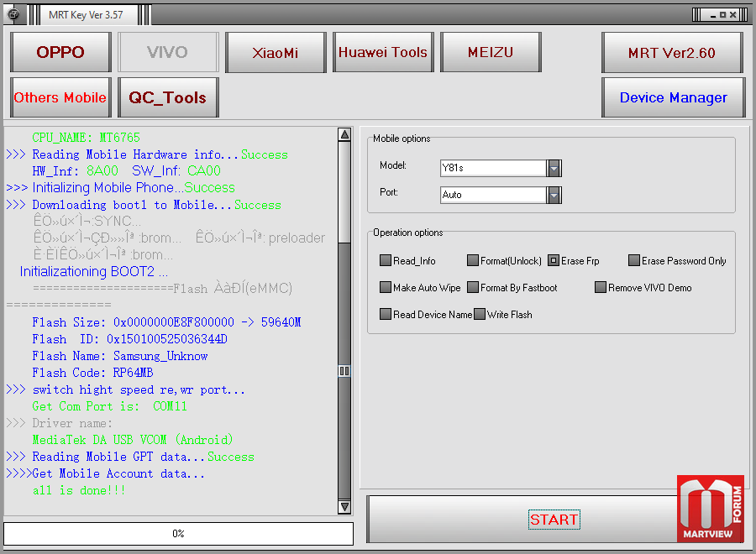756x554 pixels.
Task: Tick the Make Auto Wipe checkbox
Action: pos(386,288)
